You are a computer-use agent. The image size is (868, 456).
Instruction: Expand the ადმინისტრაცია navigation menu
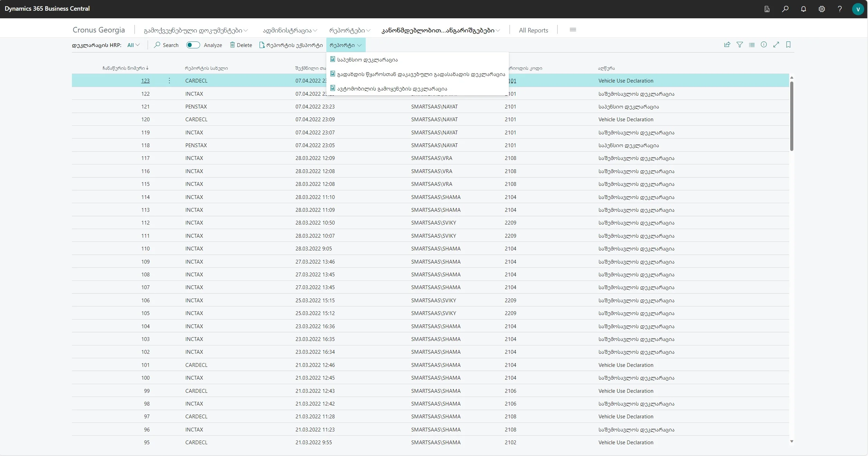(x=290, y=30)
